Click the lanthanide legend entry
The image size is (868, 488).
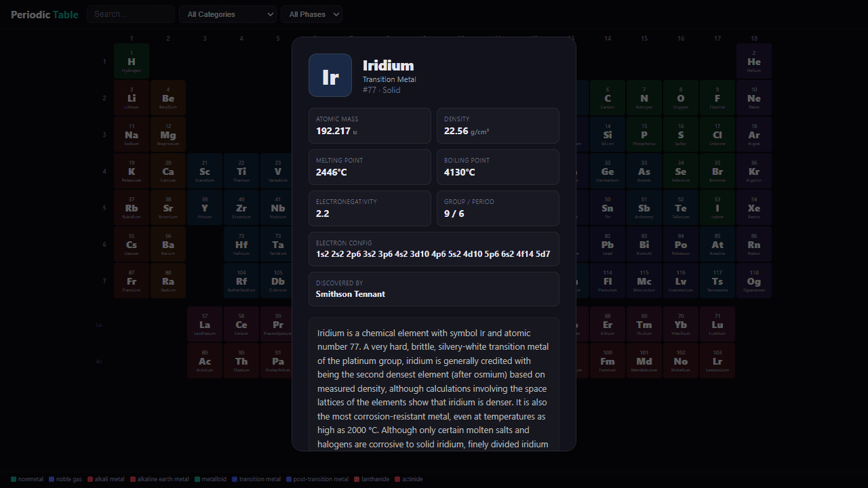click(x=372, y=479)
